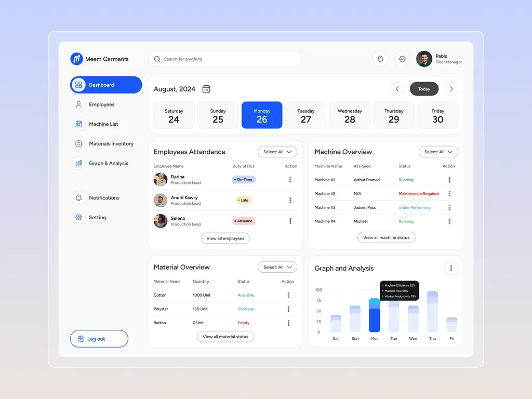Open the Dashboard sidebar icon
The height and width of the screenshot is (399, 532).
coord(78,85)
